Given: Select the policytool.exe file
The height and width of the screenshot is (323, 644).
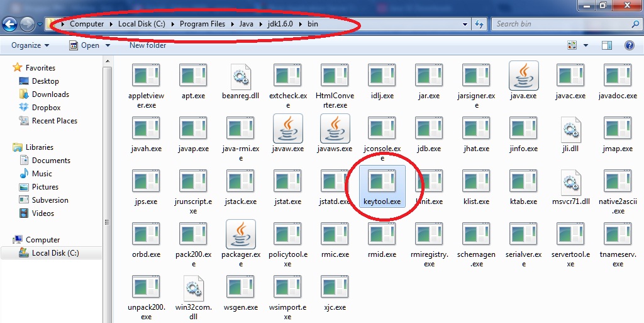Looking at the screenshot, I should click(x=288, y=244).
